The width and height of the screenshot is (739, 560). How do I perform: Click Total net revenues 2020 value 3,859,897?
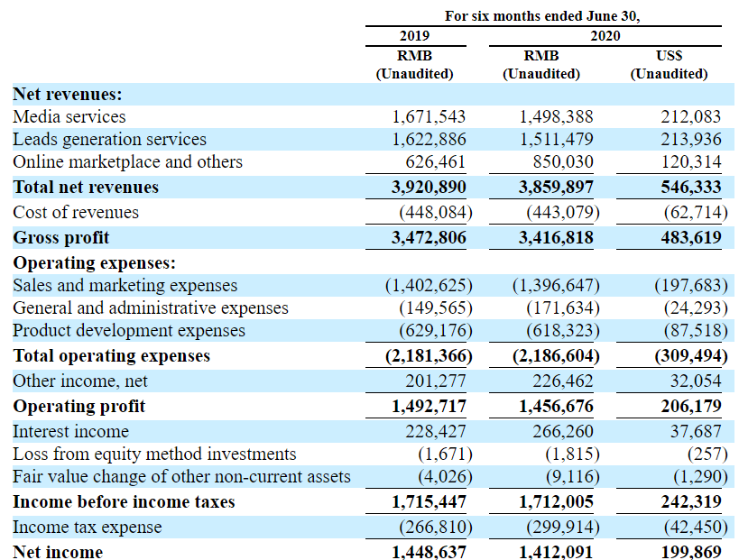tap(556, 188)
